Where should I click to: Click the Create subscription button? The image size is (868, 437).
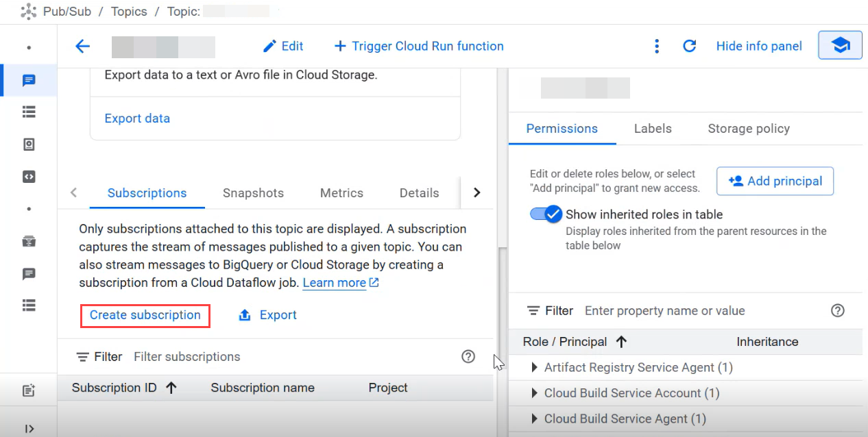145,315
